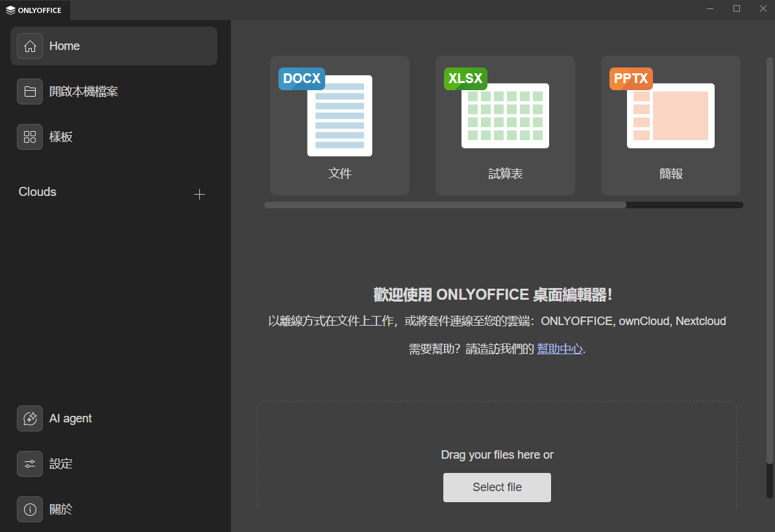
Task: Click the 歡迎使用 ONLYOFFICE 桌面編輯器 heading
Action: 493,295
